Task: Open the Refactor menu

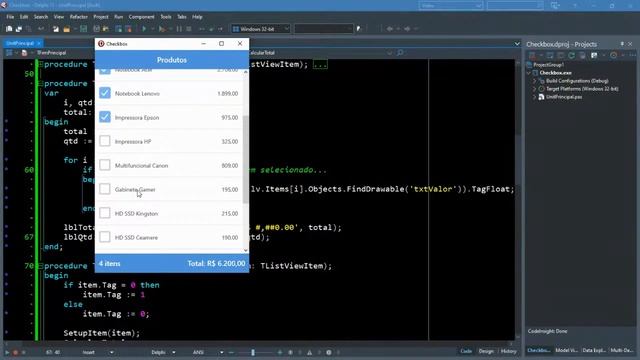Action: (79, 17)
